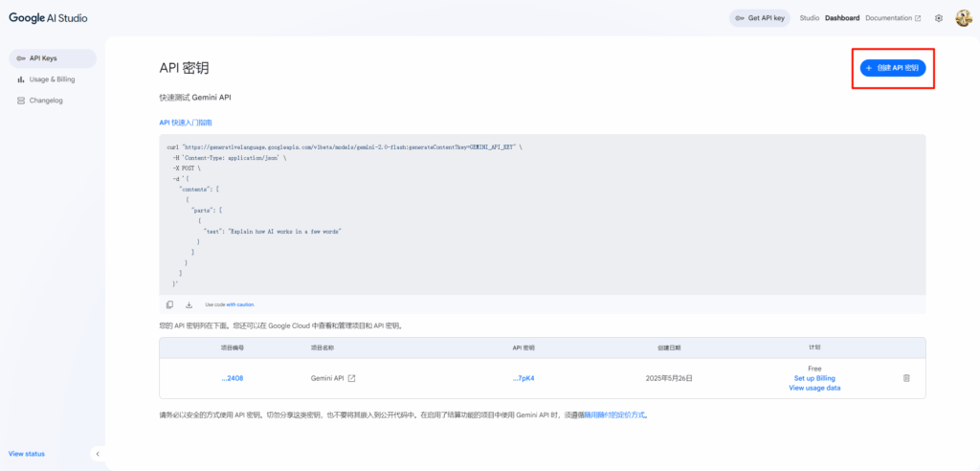Click the Set up Billing link
The image size is (980, 471).
814,378
